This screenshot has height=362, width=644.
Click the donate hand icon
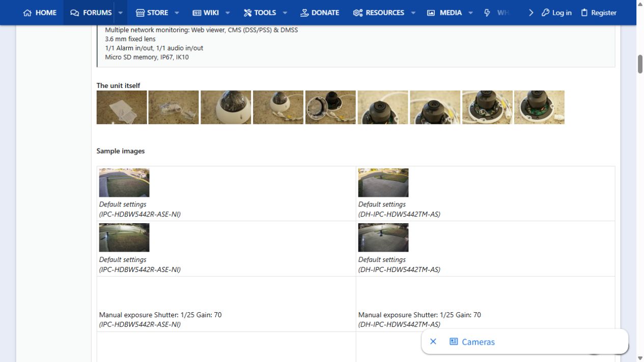[304, 13]
